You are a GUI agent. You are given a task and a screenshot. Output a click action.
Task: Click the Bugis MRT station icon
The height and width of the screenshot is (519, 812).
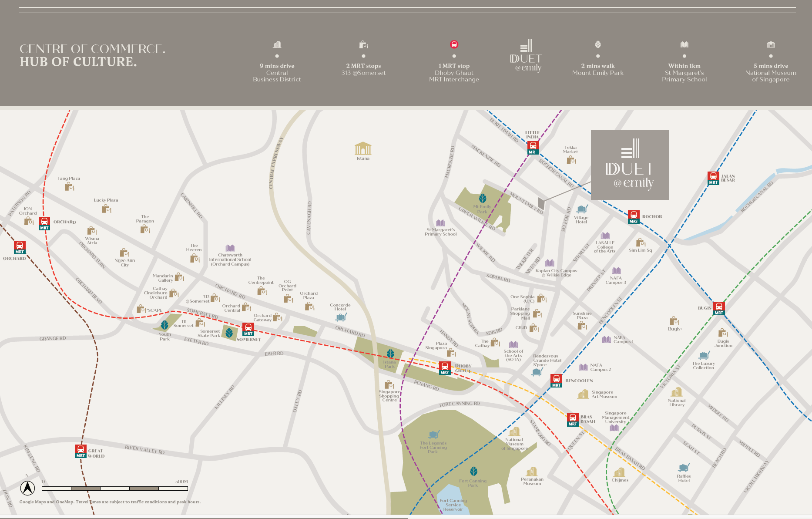click(719, 308)
